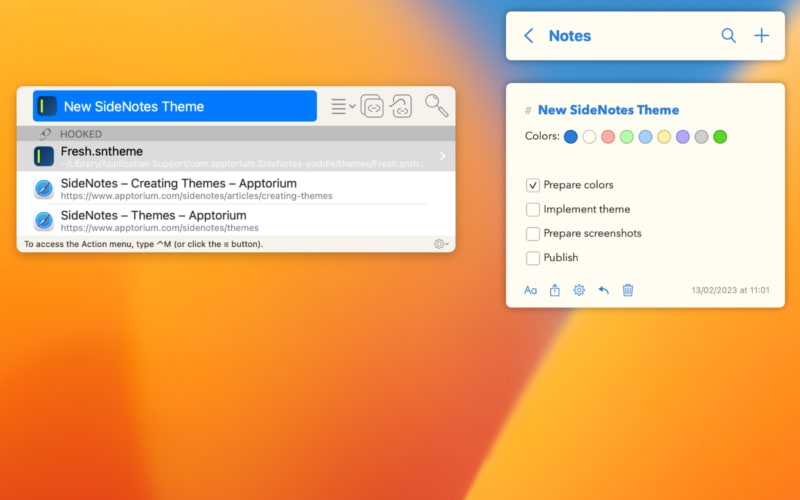Open the Fresh.sntheme hooked item

[x=236, y=156]
